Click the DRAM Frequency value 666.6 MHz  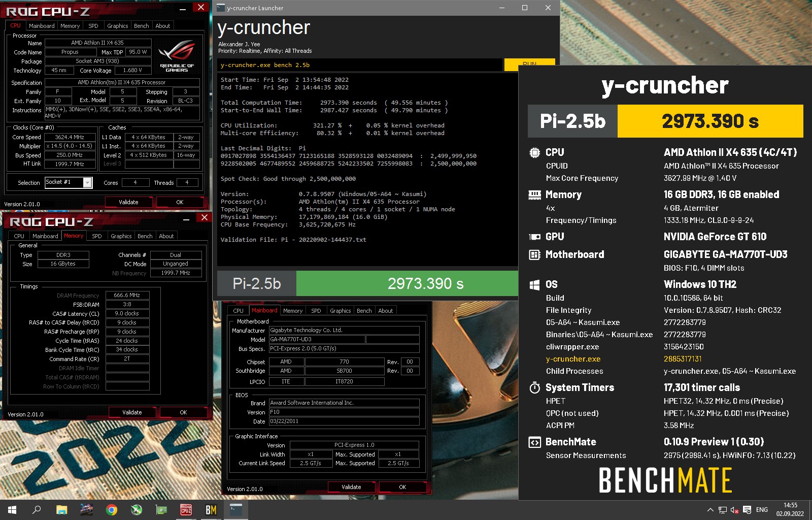click(x=127, y=295)
